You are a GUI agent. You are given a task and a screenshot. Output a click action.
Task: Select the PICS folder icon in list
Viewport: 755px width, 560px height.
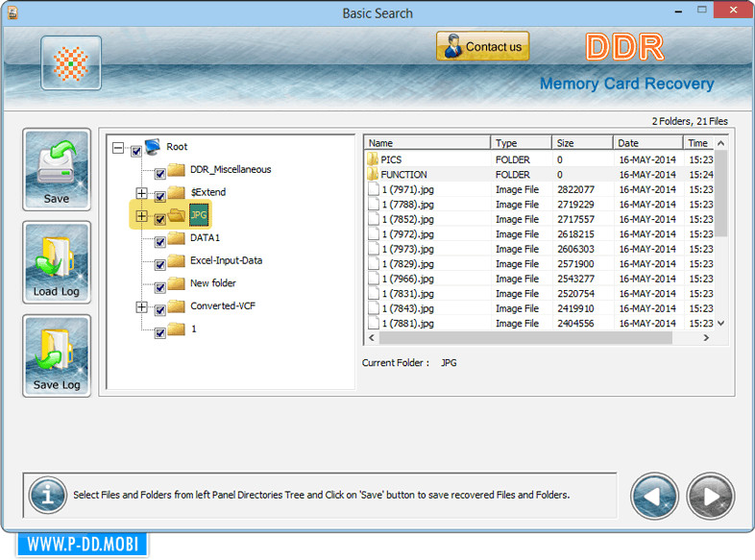coord(372,159)
